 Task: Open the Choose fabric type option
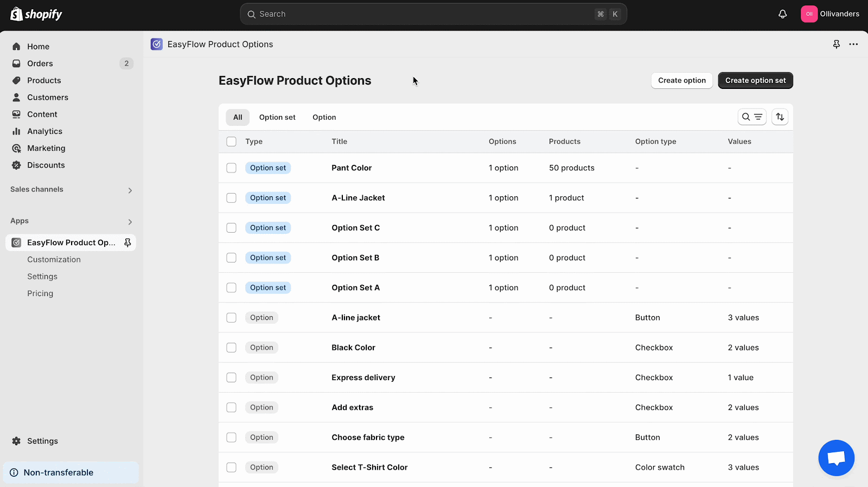[x=368, y=437]
